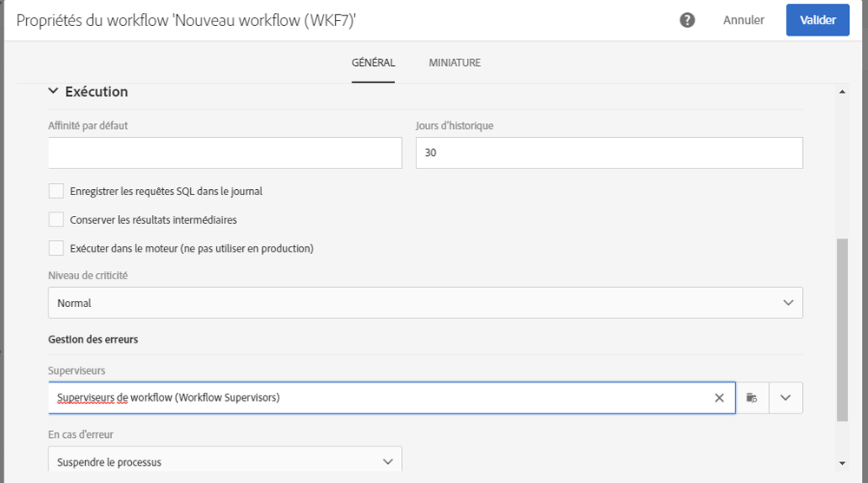Open the help question mark icon

[x=687, y=20]
